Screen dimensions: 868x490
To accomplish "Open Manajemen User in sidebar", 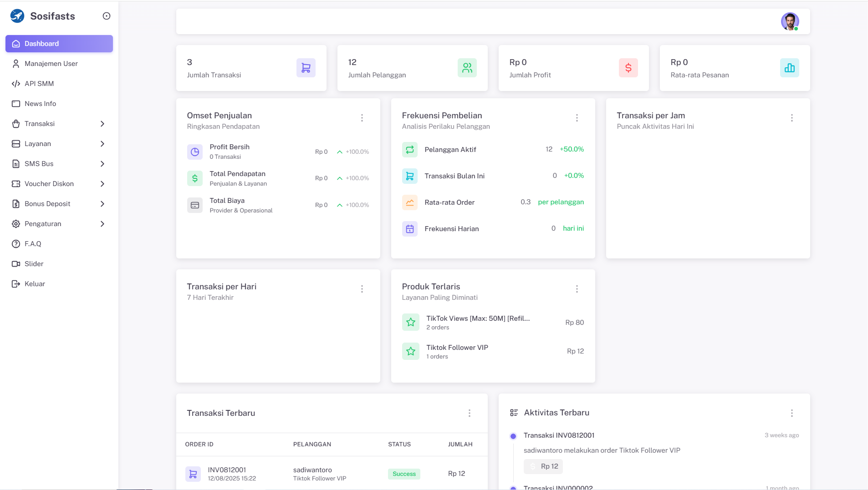I will (59, 64).
